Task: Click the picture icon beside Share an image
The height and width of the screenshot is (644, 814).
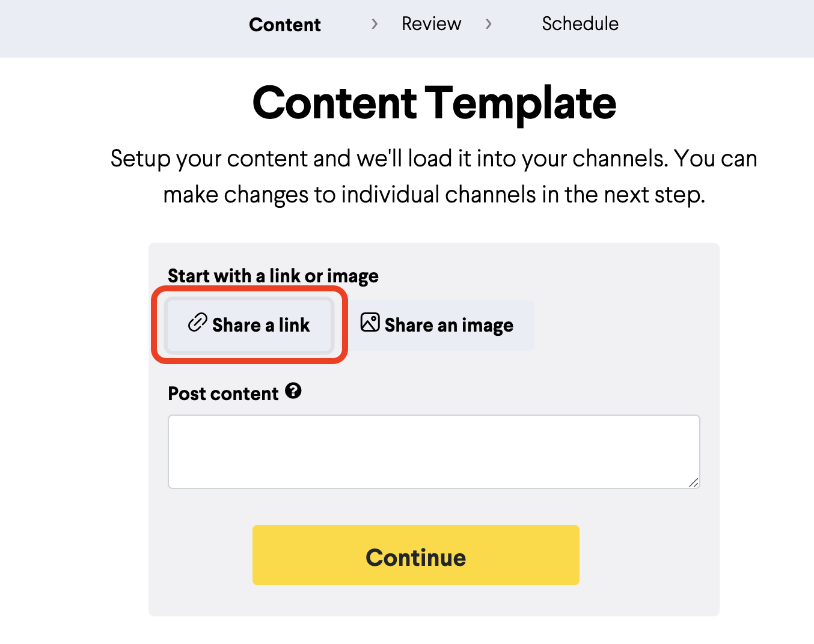Action: pos(370,323)
